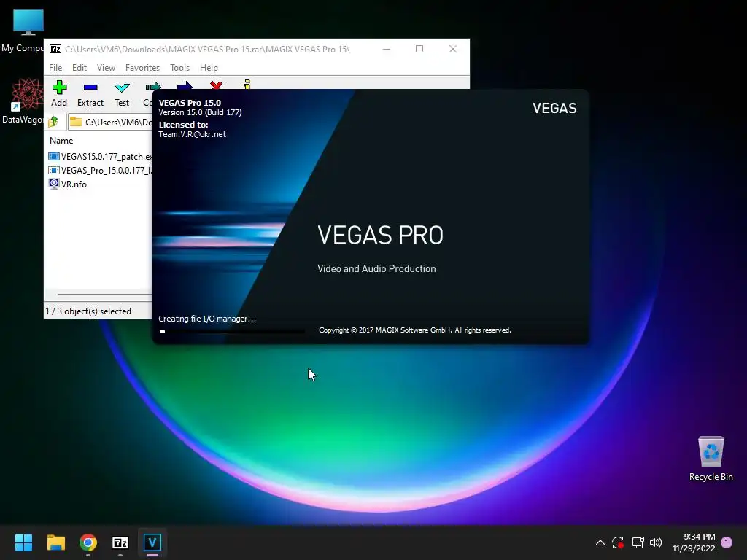Viewport: 747px width, 560px height.
Task: Click the 7-Zip address path field
Action: [x=110, y=122]
